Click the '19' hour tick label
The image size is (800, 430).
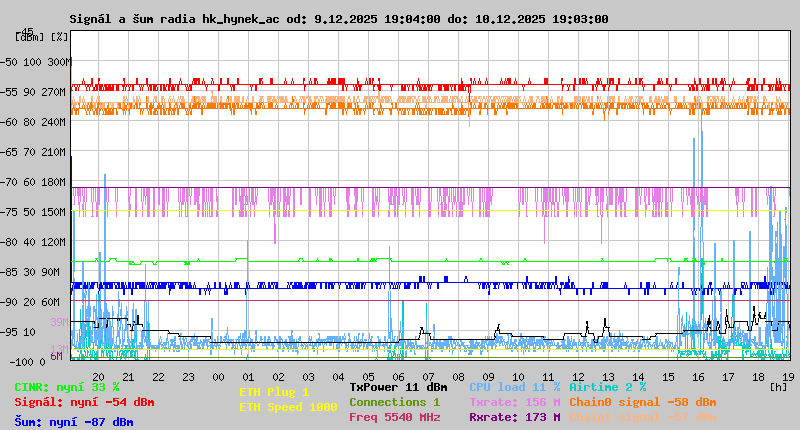point(788,377)
